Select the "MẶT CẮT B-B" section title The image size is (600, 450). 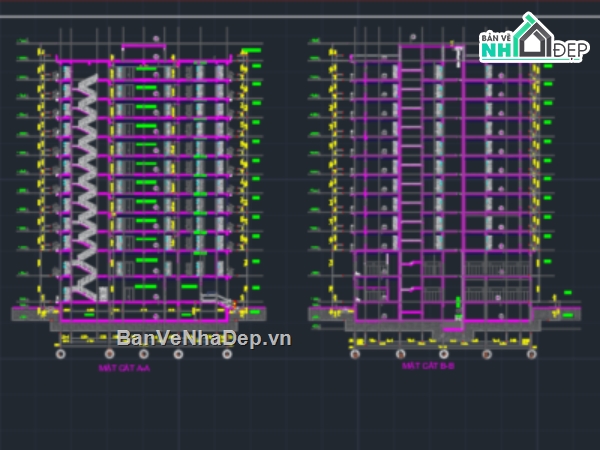point(428,366)
